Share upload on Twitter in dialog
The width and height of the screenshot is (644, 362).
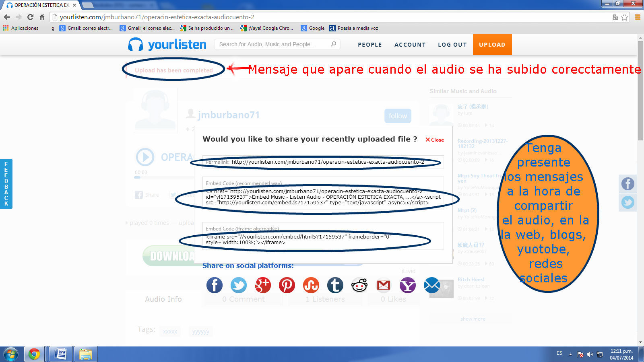(239, 285)
